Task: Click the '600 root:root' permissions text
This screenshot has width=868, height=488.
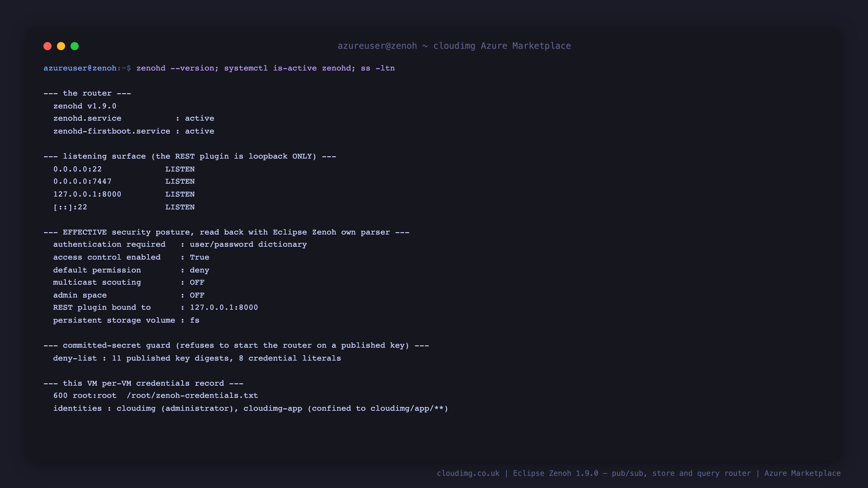Action: pos(85,395)
